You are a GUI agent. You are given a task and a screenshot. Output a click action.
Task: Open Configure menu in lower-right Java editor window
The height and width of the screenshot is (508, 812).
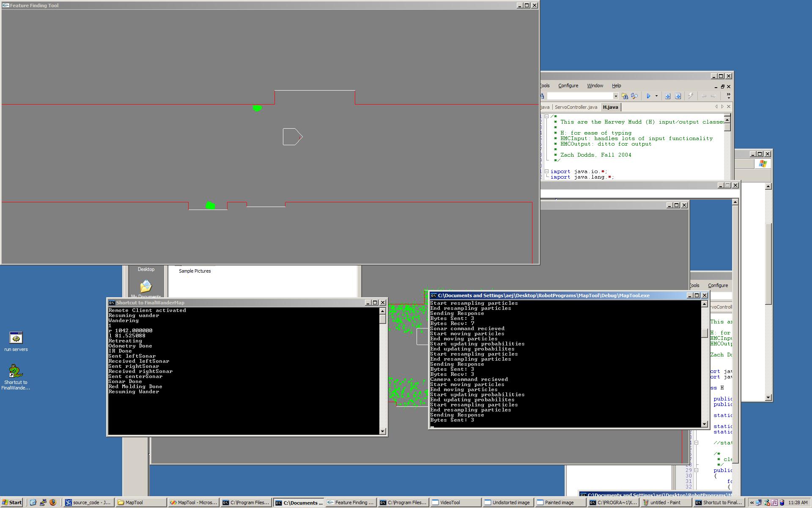(x=718, y=285)
